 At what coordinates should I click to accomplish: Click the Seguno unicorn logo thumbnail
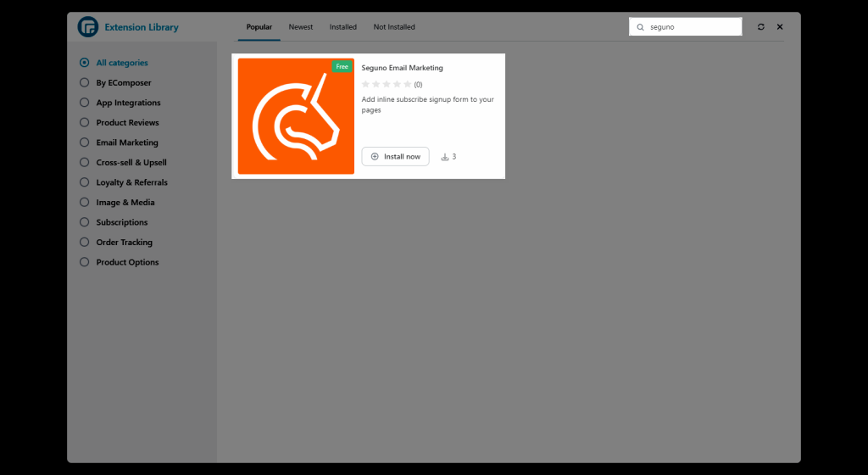[x=296, y=116]
